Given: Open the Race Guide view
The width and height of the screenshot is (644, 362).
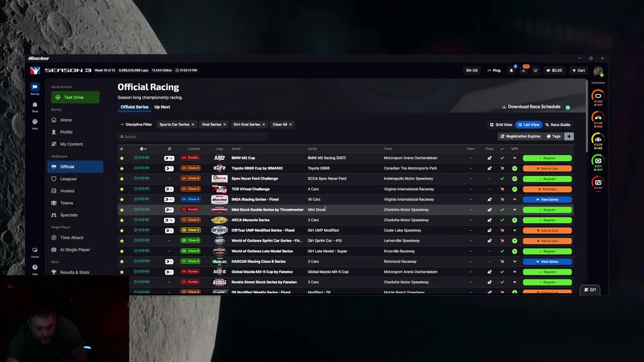Looking at the screenshot, I should pos(557,125).
